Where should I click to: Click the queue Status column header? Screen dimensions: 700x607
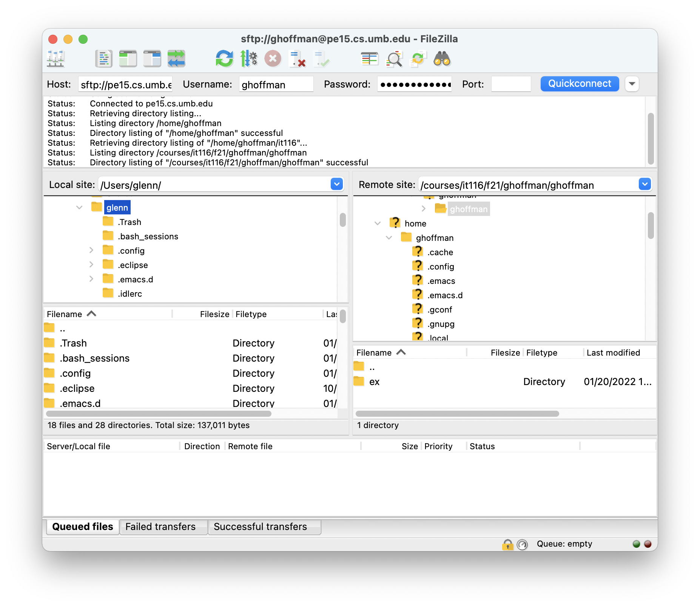coord(523,446)
